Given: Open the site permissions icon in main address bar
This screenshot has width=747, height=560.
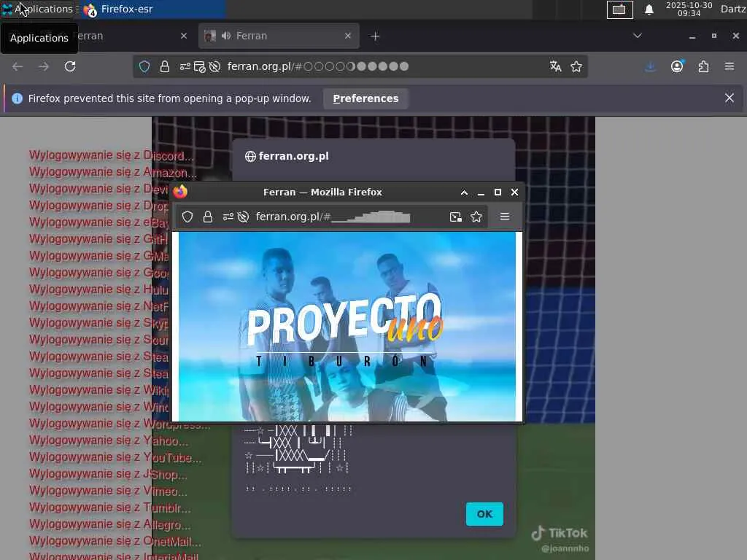Looking at the screenshot, I should pyautogui.click(x=185, y=66).
